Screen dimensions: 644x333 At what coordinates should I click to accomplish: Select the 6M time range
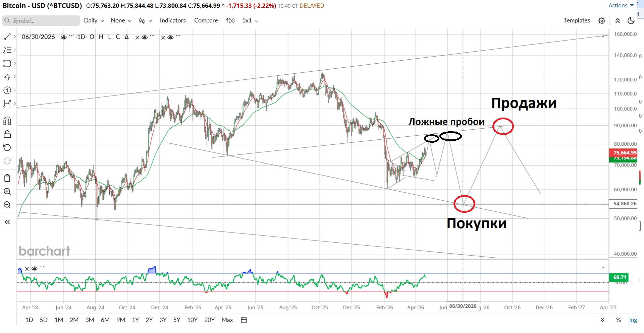pos(105,320)
